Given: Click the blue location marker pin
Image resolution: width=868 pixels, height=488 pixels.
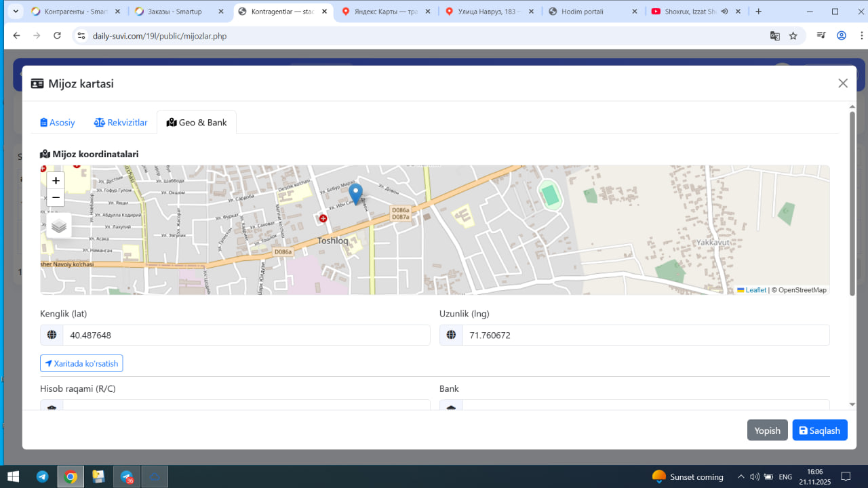Looking at the screenshot, I should (x=355, y=193).
